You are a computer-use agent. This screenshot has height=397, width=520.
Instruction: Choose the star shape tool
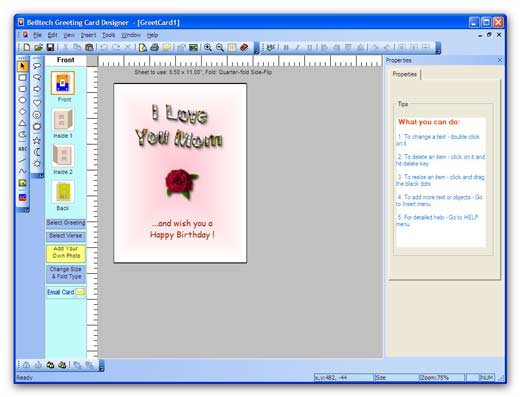[x=37, y=140]
